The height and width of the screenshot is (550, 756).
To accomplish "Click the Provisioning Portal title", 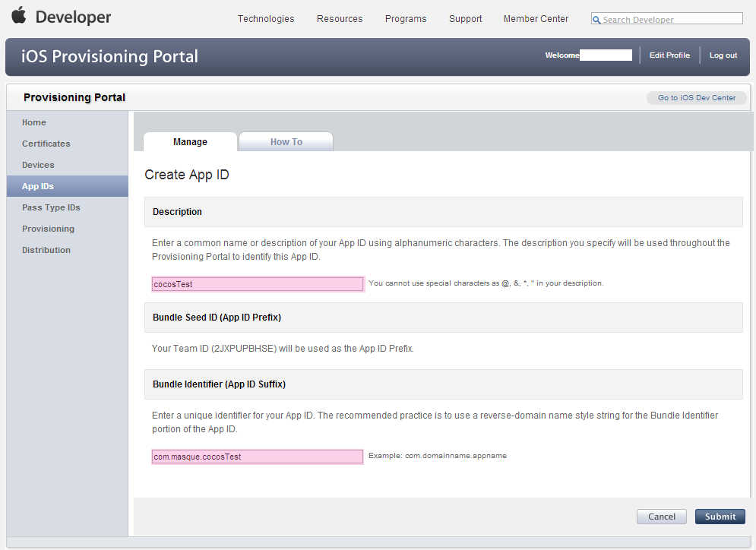I will tap(74, 97).
